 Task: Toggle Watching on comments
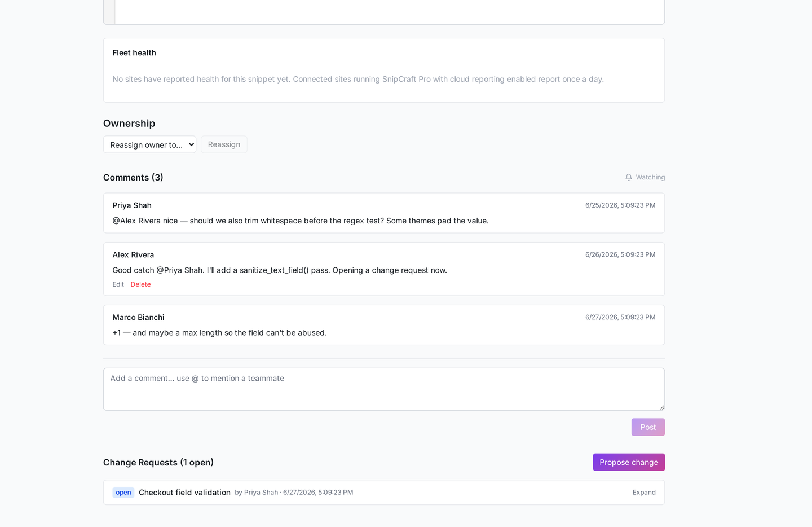(x=645, y=177)
